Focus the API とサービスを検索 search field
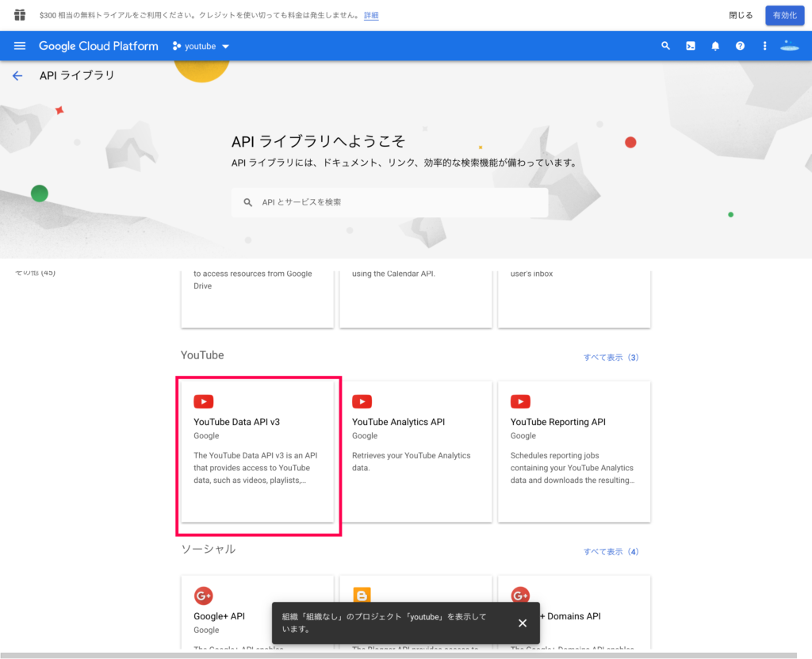812x659 pixels. (390, 202)
